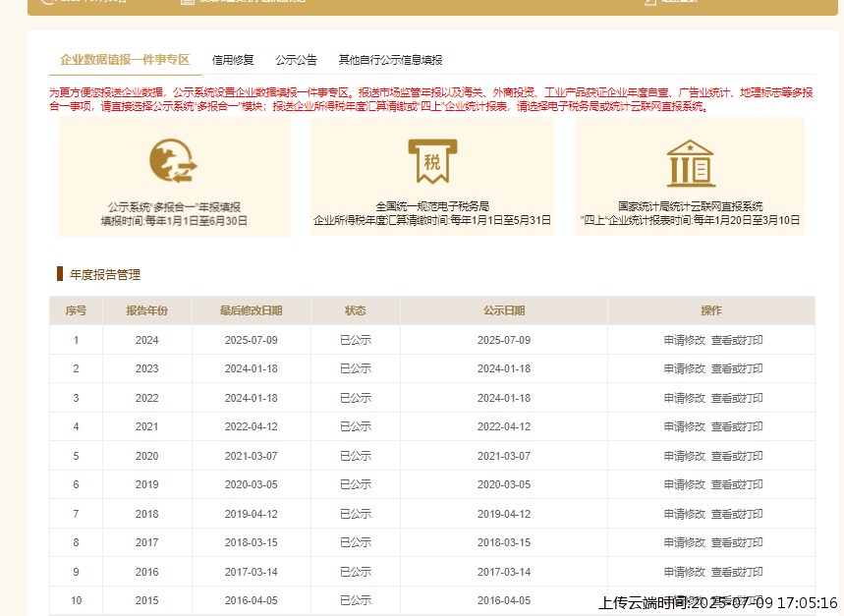The width and height of the screenshot is (844, 616).
Task: Select the 2015 report year cell
Action: pos(147,600)
